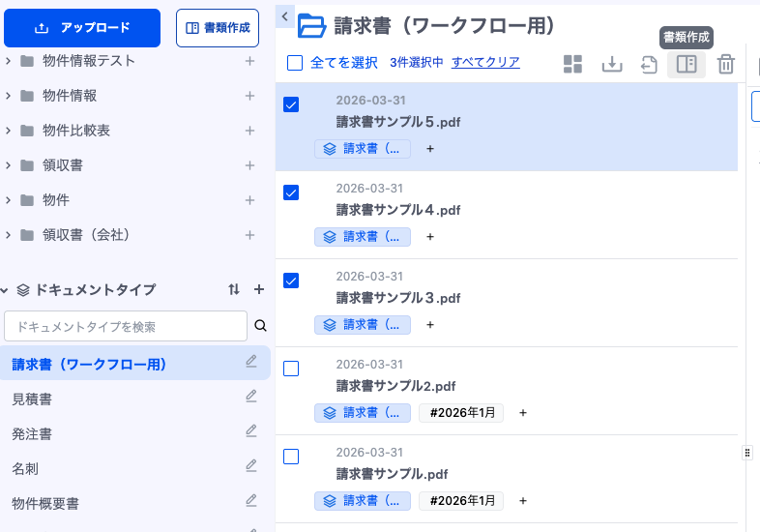
Task: Add a new document type with plus
Action: (259, 289)
